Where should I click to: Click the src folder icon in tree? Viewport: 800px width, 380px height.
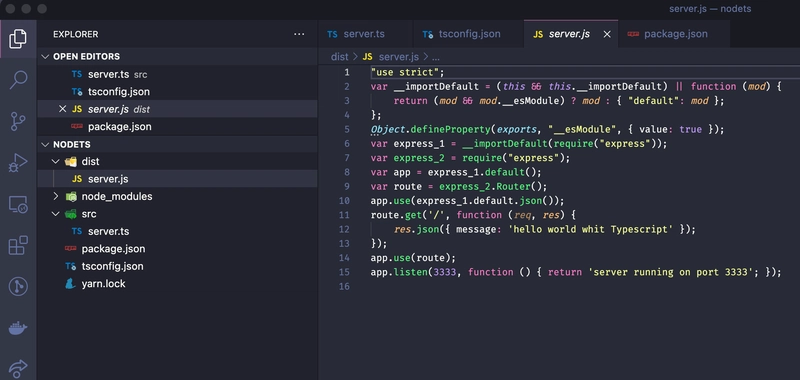pyautogui.click(x=71, y=214)
